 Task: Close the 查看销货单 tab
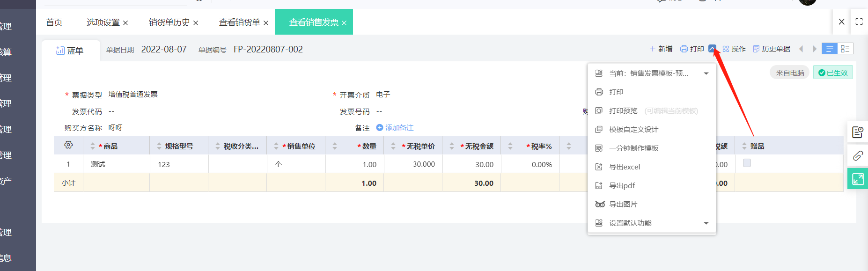tap(266, 23)
